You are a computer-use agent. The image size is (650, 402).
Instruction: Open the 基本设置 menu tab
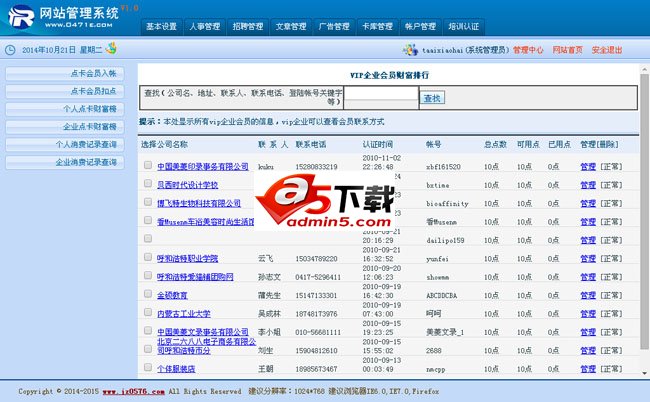162,27
